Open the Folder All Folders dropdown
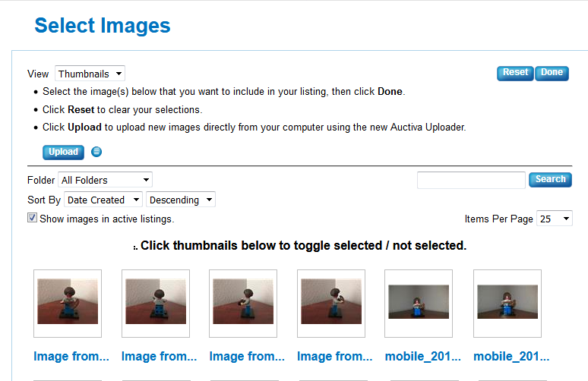Screen dimensions: 588x381 (105, 180)
